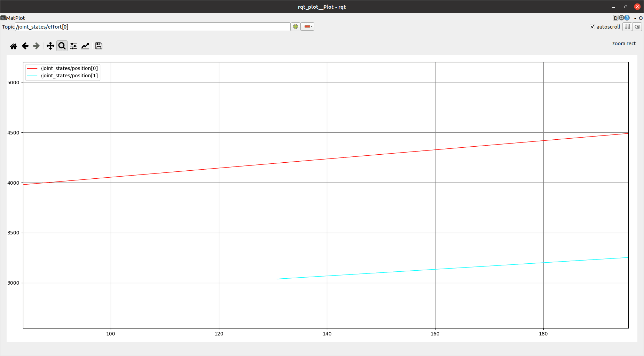The width and height of the screenshot is (644, 356).
Task: Open the plugin help icon
Action: pyautogui.click(x=627, y=18)
